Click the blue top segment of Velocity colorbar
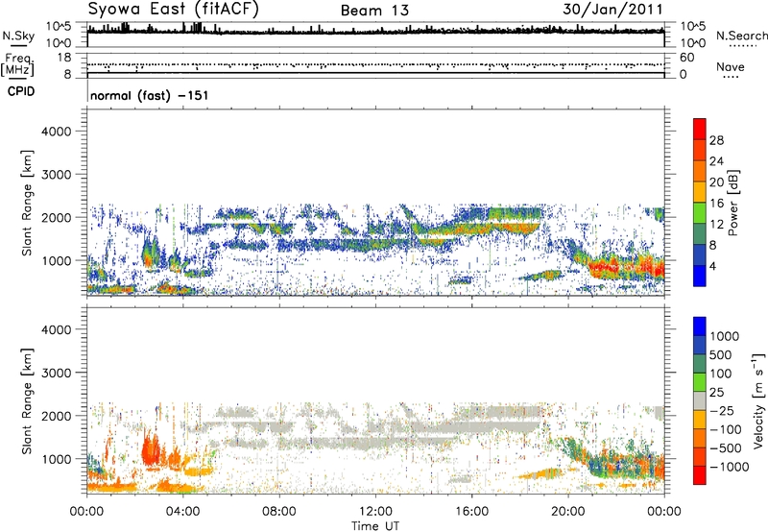This screenshot has width=768, height=532. 700,326
